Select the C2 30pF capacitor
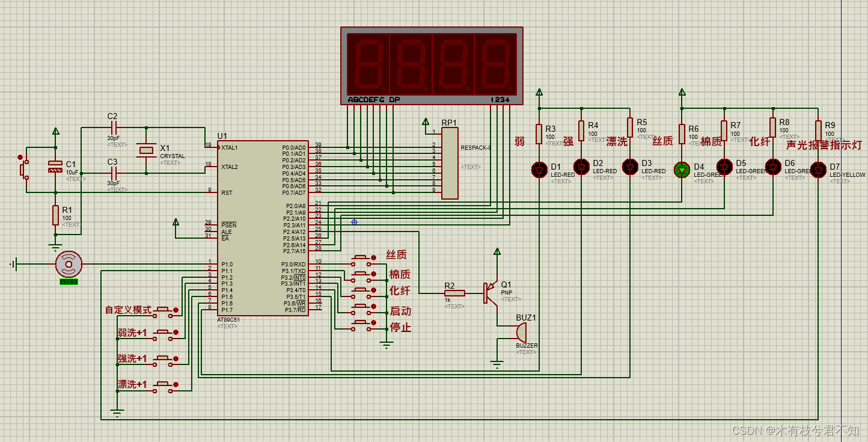 coord(113,127)
